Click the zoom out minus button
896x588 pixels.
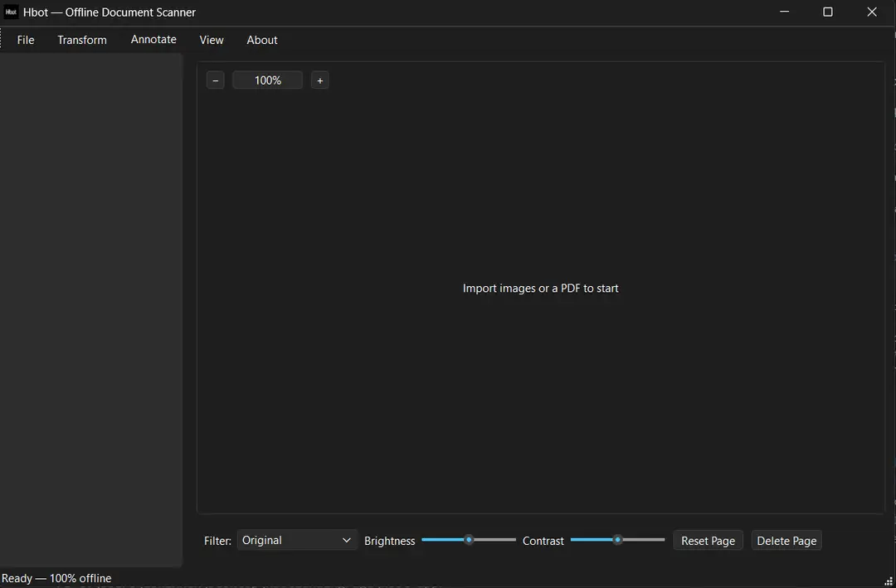point(216,80)
